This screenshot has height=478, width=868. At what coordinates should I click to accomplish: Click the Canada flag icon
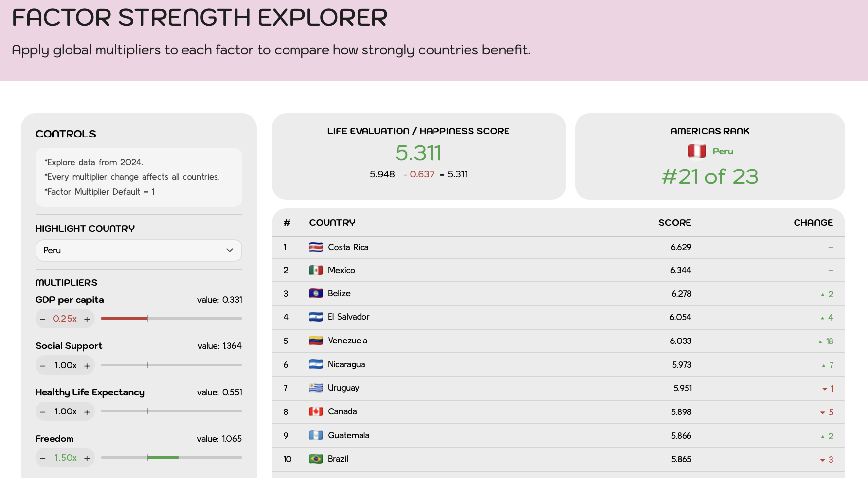tap(316, 411)
